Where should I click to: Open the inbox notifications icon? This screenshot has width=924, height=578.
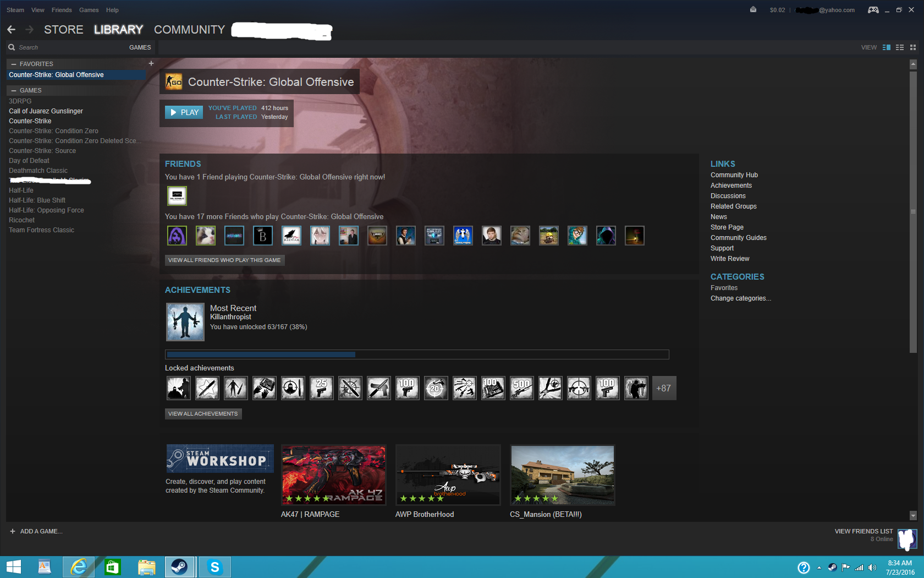tap(753, 10)
